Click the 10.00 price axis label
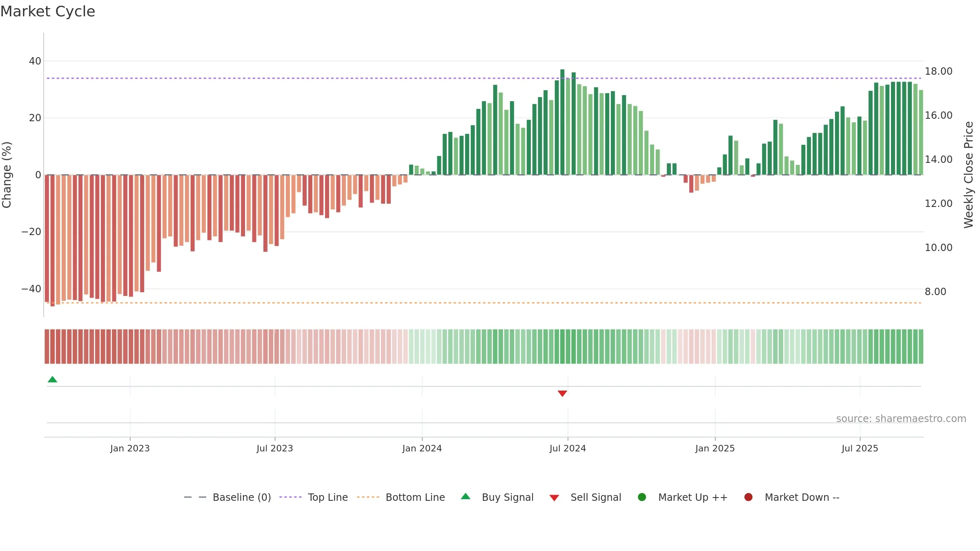Screen dimensions: 980x551 tap(938, 247)
